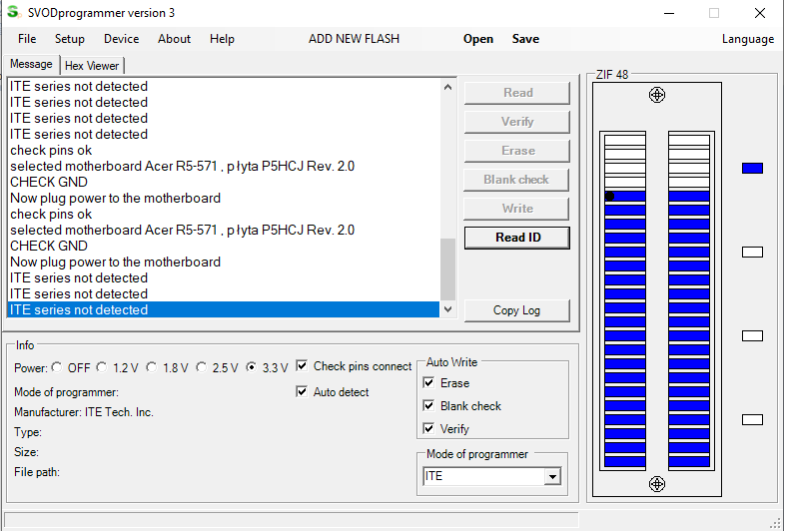
Task: Open the Language menu
Action: pyautogui.click(x=748, y=39)
